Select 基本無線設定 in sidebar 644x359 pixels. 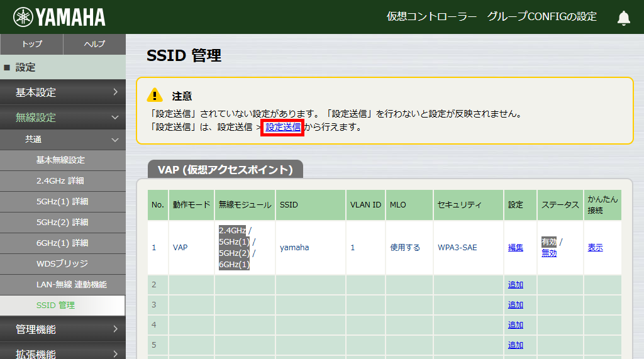[x=63, y=160]
